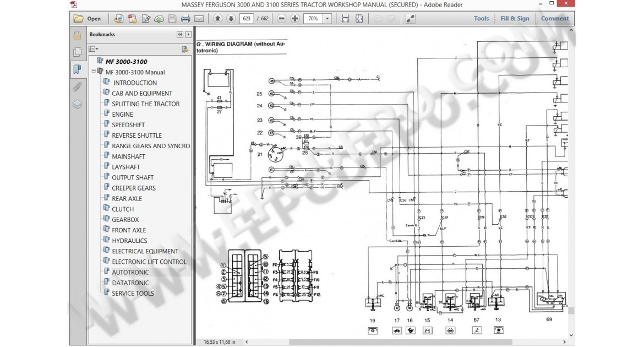Click the Save floppy disk icon
This screenshot has width=644, height=347.
(172, 19)
